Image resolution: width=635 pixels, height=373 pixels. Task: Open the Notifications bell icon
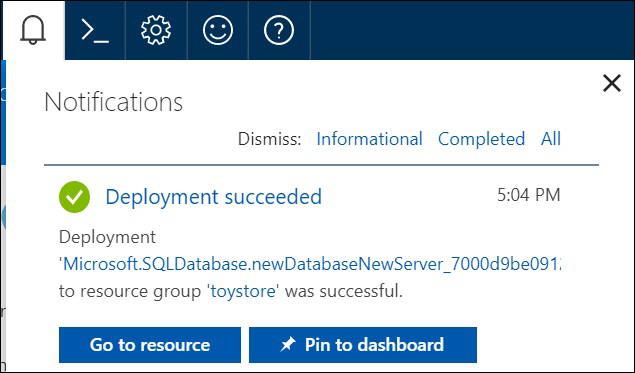tap(33, 30)
